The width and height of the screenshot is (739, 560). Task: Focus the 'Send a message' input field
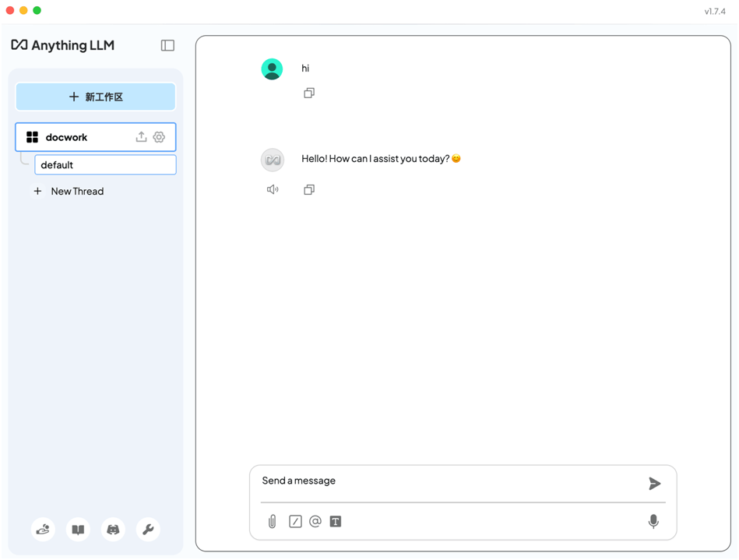(x=450, y=481)
